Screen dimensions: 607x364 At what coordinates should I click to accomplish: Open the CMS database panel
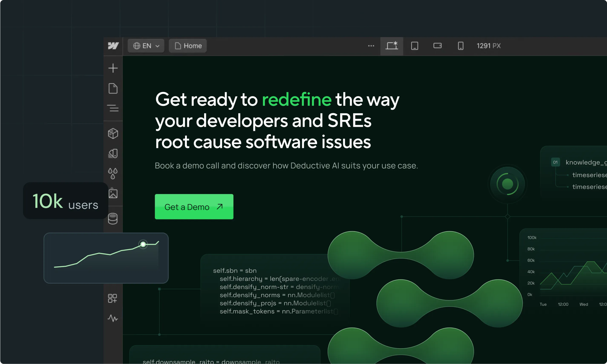(113, 219)
